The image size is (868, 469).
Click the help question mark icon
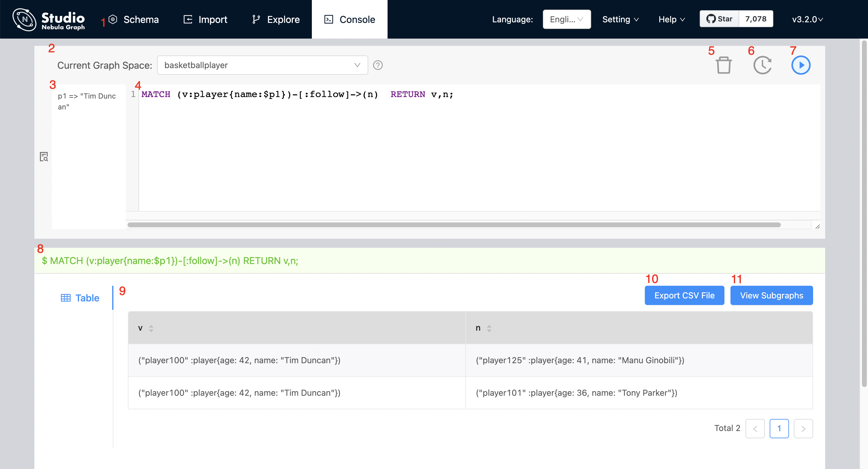378,65
